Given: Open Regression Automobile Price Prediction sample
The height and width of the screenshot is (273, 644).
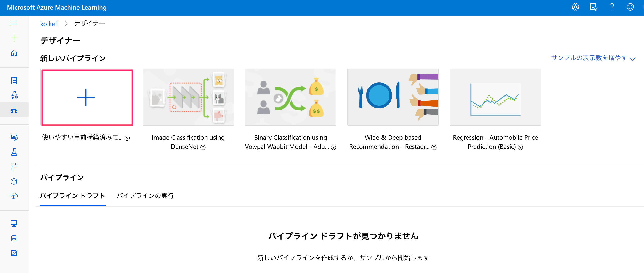Looking at the screenshot, I should pos(495,97).
